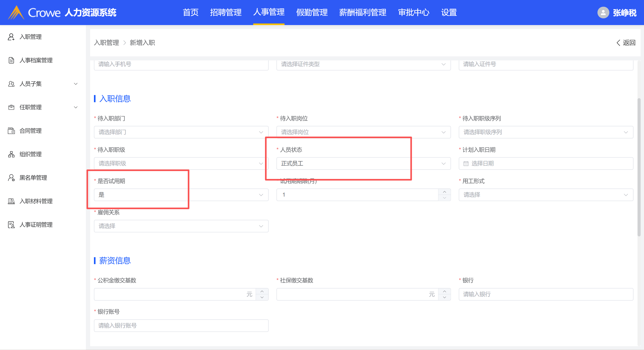The height and width of the screenshot is (350, 644).
Task: Click the user avatar icon beside 张峥税
Action: pyautogui.click(x=603, y=13)
